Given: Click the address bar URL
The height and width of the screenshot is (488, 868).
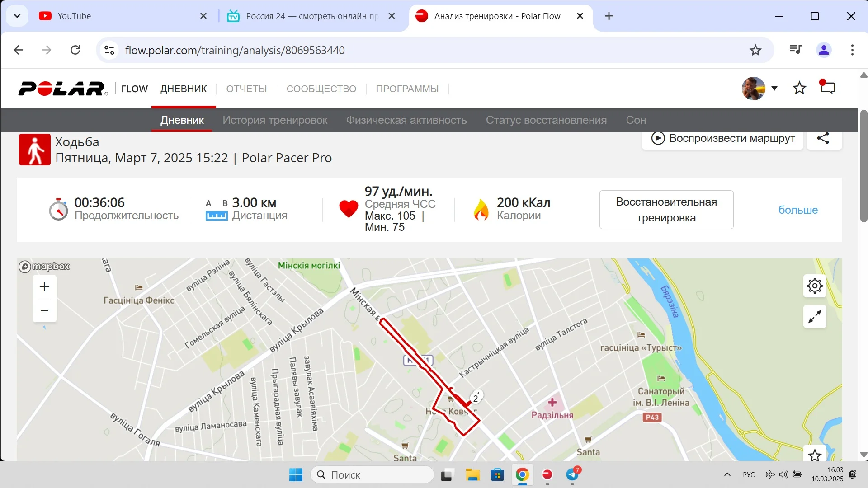Looking at the screenshot, I should [x=235, y=50].
